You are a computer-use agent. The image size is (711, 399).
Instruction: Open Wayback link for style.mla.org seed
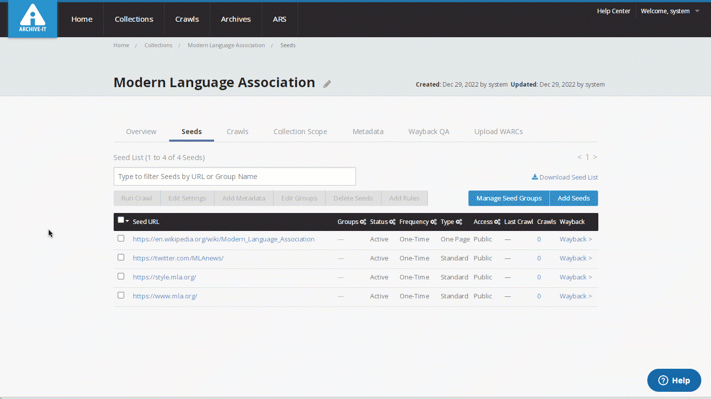pos(575,277)
